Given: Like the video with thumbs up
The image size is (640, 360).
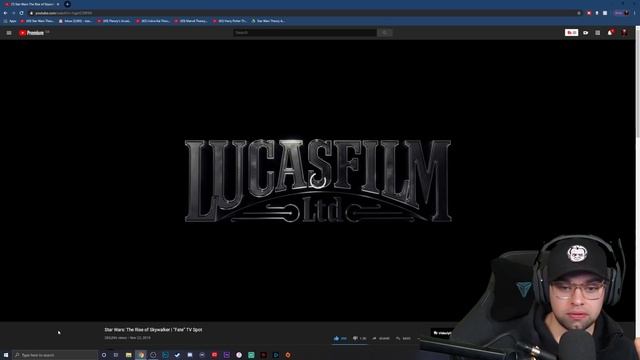Looking at the screenshot, I should (x=340, y=338).
